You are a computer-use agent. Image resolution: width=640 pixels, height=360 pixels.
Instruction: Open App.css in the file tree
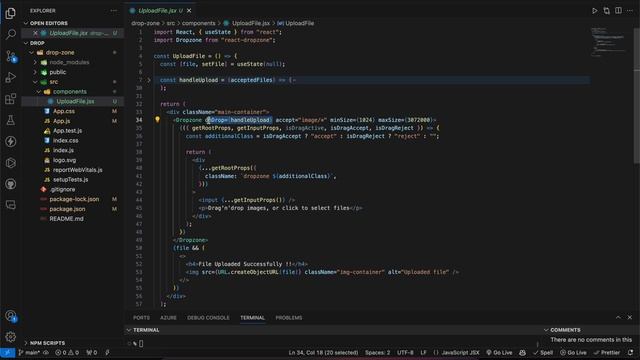(x=64, y=111)
